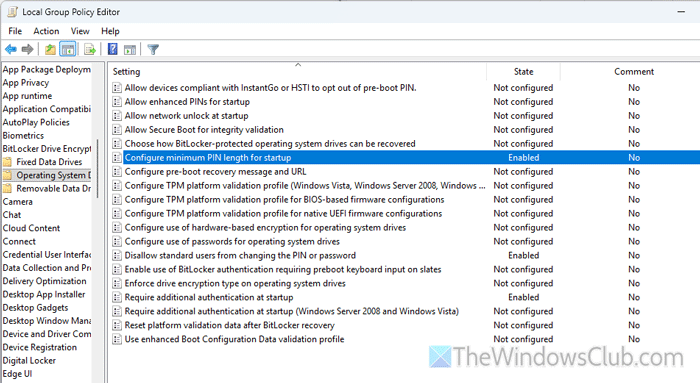
Task: Select Use enhanced Boot Configuration Data validation profile
Action: pyautogui.click(x=234, y=339)
